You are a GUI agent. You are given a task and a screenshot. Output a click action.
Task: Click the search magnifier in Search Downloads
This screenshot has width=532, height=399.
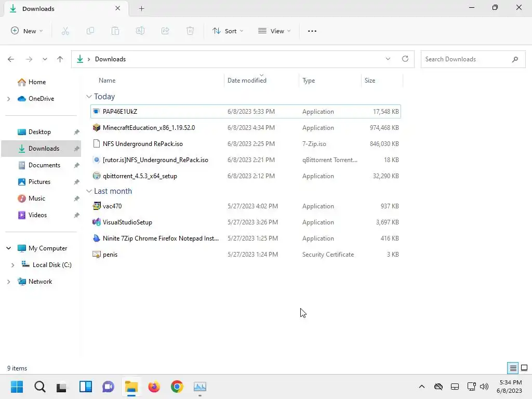click(515, 59)
